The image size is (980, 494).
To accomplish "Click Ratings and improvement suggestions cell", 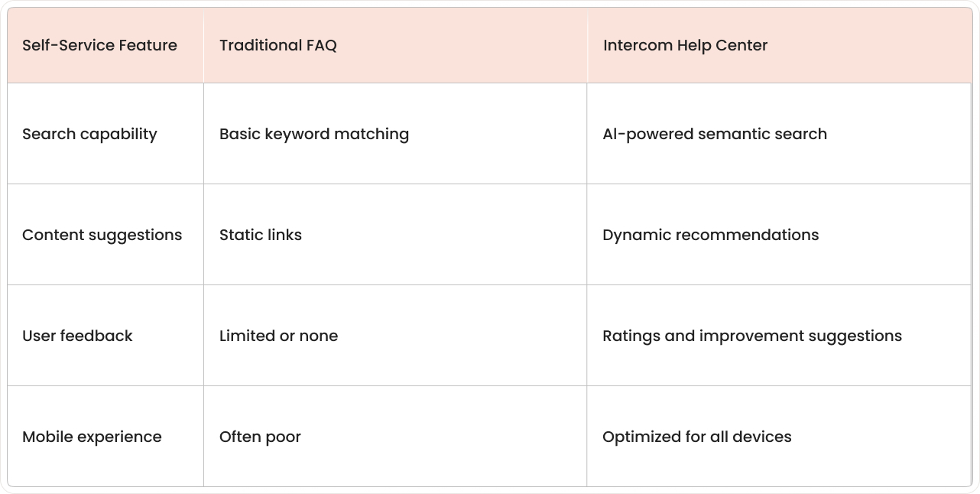I will tap(780, 336).
